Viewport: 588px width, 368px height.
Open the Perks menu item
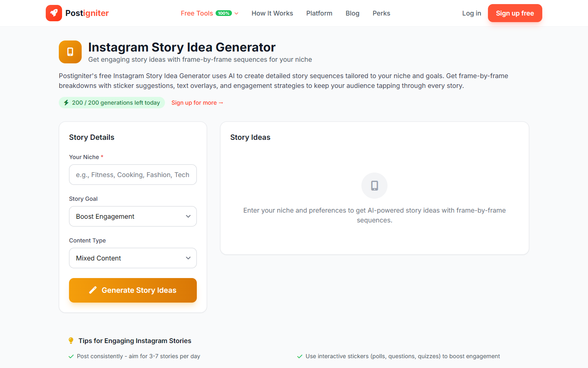click(381, 13)
